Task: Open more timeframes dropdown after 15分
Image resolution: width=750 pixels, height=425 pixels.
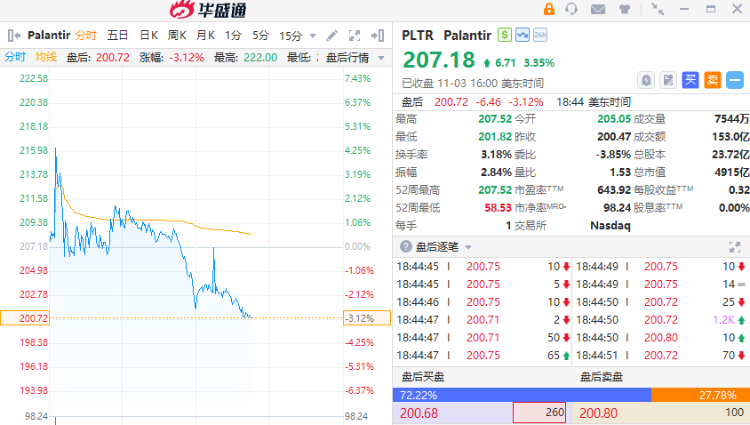Action: coord(313,36)
